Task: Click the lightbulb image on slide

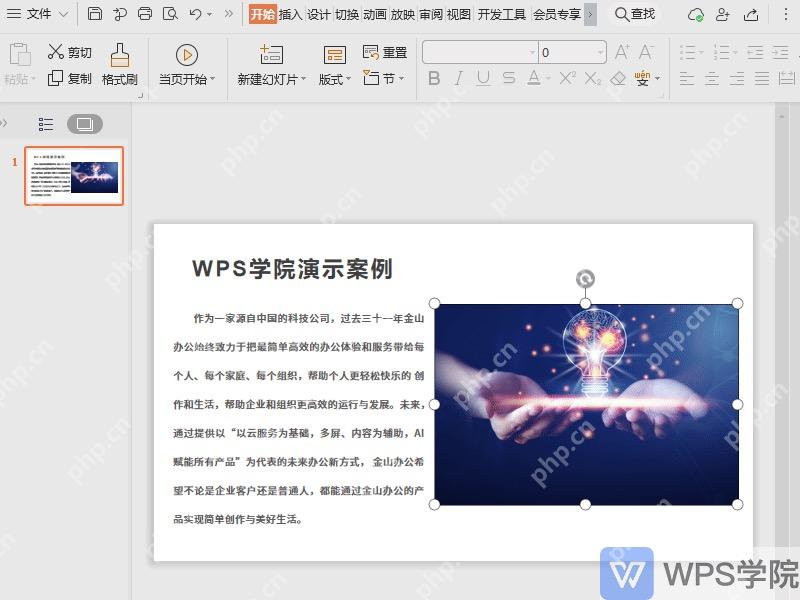Action: (586, 405)
